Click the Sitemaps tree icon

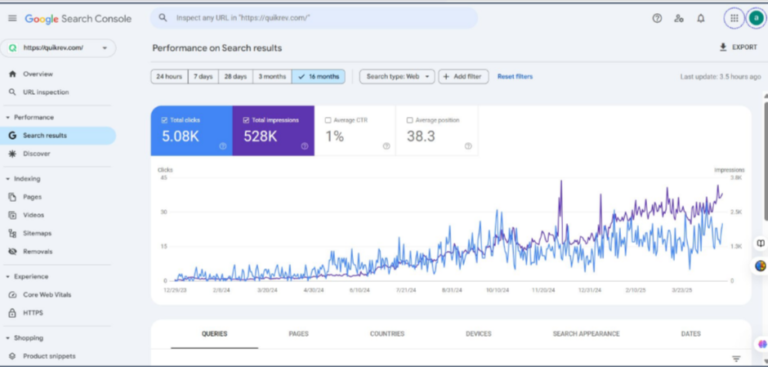[13, 233]
